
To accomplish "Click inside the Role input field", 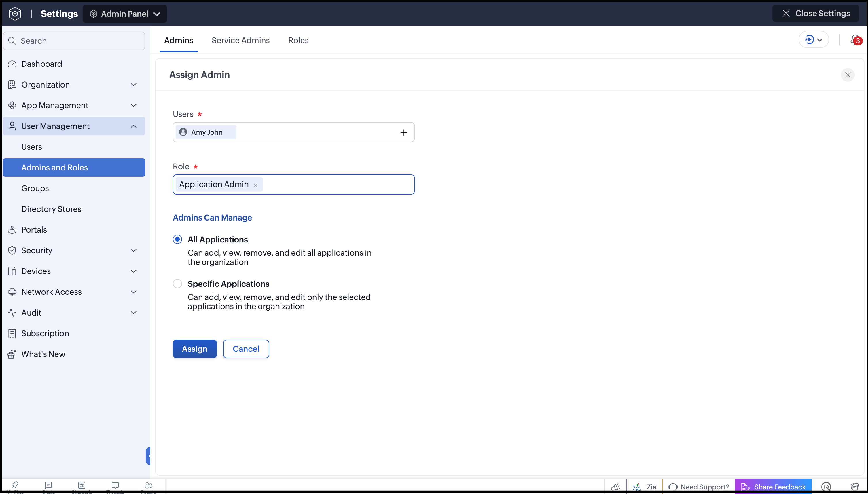I will [293, 185].
